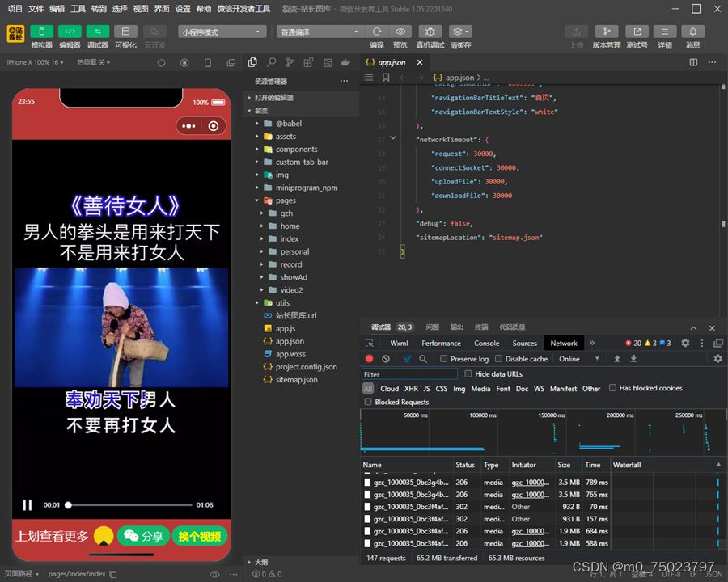Screen dimensions: 728x582
Task: Click the mini program capsule menu dots
Action: 189,126
